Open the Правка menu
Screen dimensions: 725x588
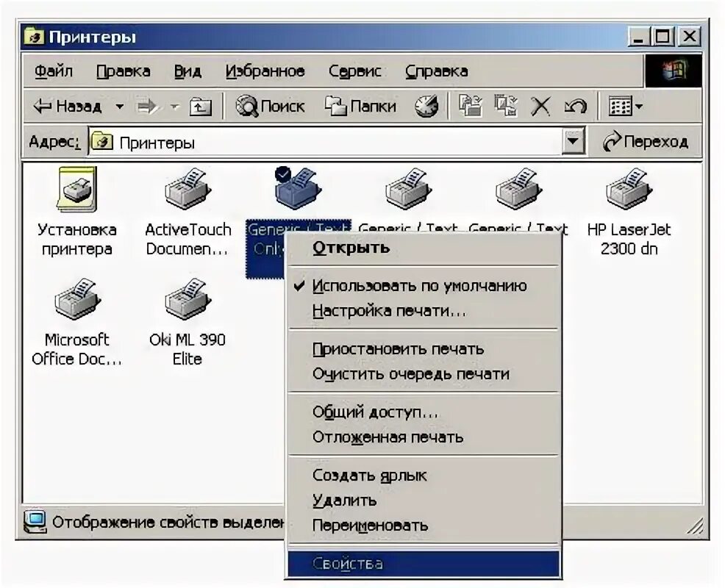point(123,71)
